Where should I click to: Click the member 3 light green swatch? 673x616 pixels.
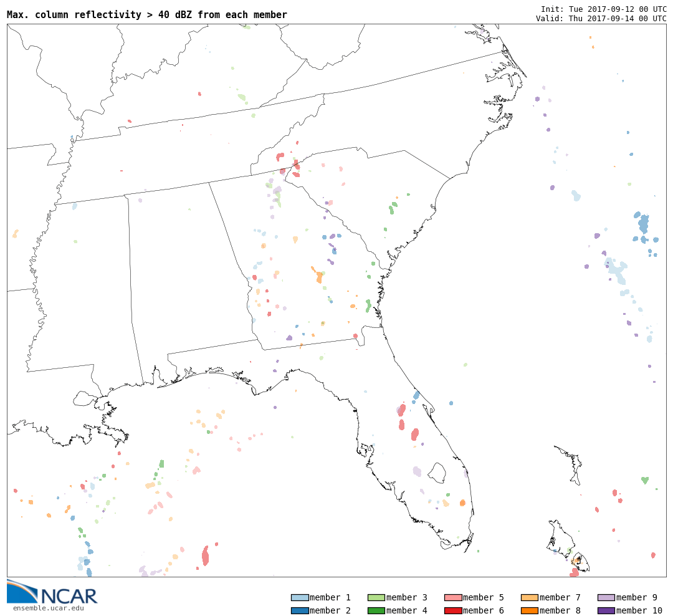[x=376, y=597]
